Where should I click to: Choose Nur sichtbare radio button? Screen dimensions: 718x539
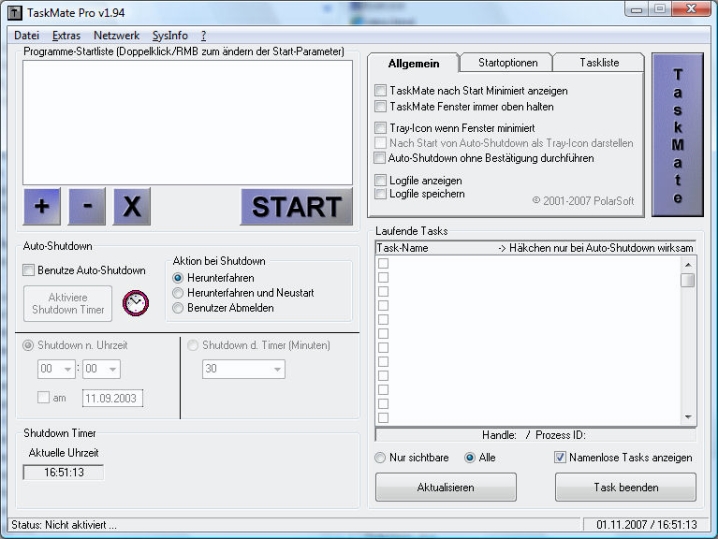(381, 458)
